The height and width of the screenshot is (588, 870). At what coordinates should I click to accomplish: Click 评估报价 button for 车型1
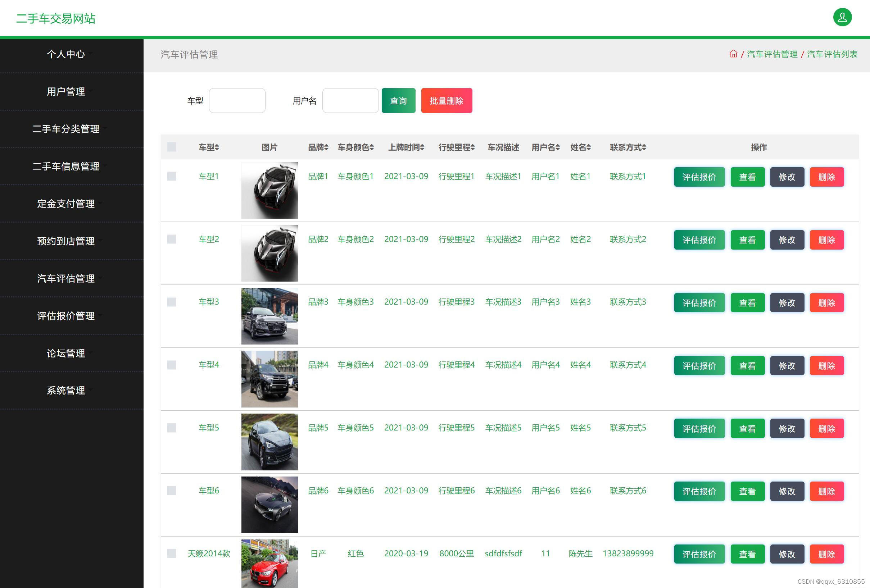coord(699,177)
